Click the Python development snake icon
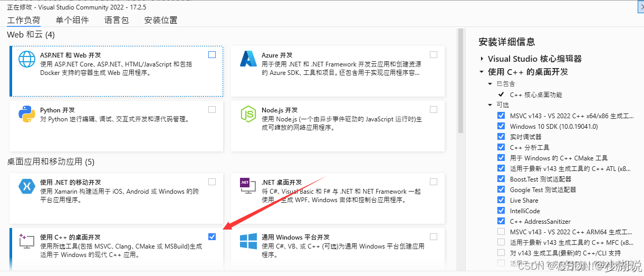Image resolution: width=644 pixels, height=276 pixels. coord(27,115)
